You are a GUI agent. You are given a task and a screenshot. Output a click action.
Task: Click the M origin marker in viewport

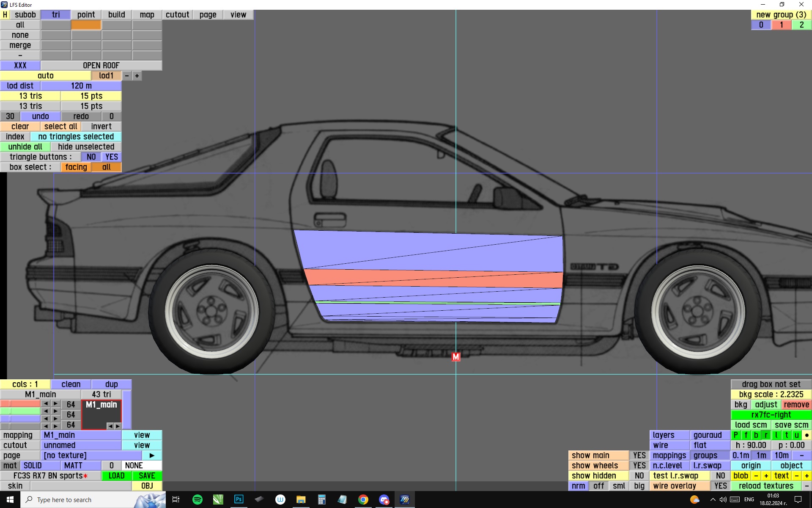[455, 357]
